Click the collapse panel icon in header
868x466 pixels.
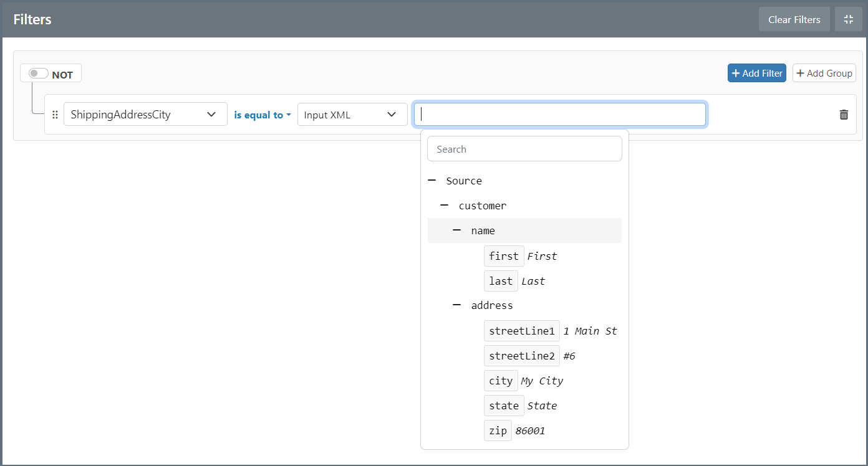pyautogui.click(x=848, y=19)
